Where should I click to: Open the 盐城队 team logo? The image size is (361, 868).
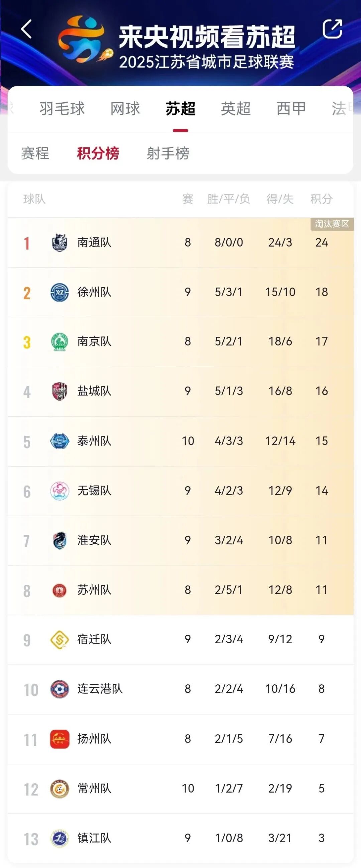point(60,391)
